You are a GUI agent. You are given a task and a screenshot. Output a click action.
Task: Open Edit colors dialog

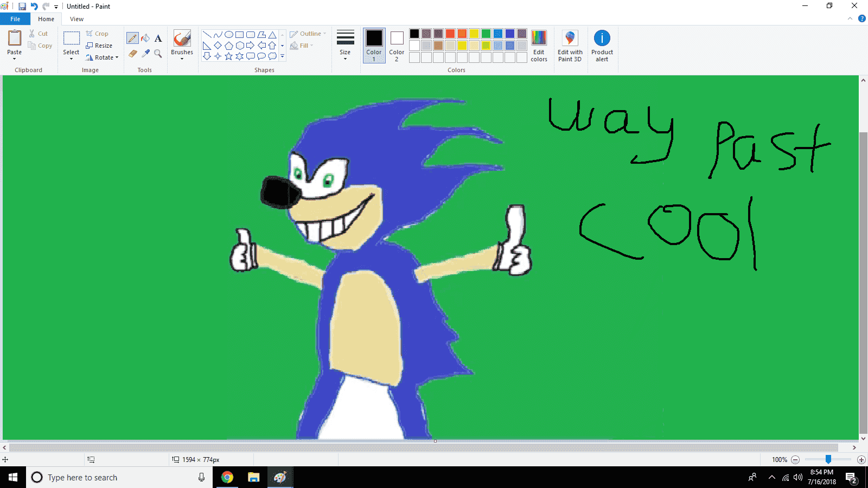coord(539,46)
